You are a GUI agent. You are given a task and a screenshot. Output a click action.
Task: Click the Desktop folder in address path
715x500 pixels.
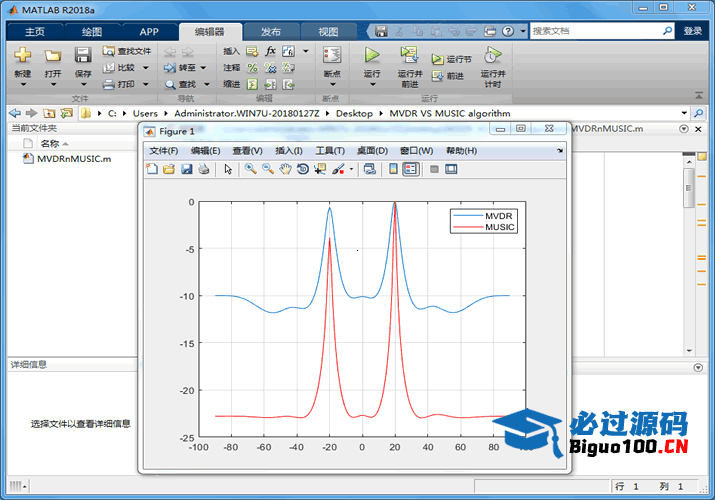point(354,113)
